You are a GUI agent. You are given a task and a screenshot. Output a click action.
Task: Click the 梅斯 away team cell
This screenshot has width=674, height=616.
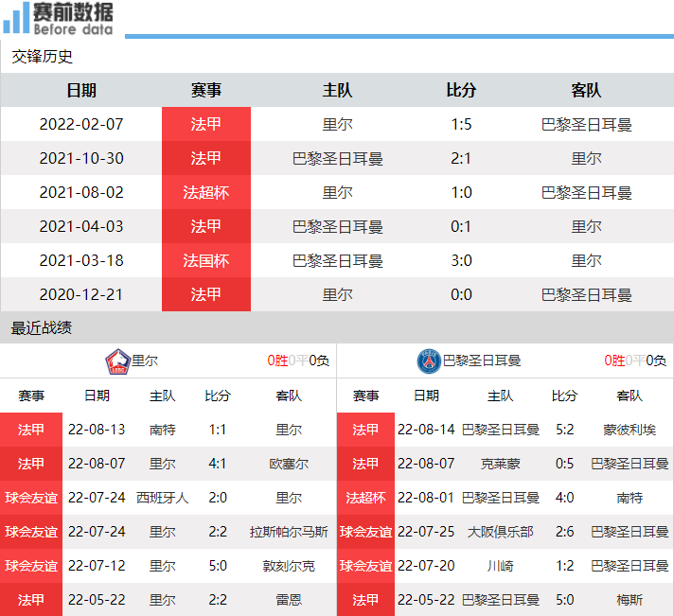pyautogui.click(x=630, y=600)
